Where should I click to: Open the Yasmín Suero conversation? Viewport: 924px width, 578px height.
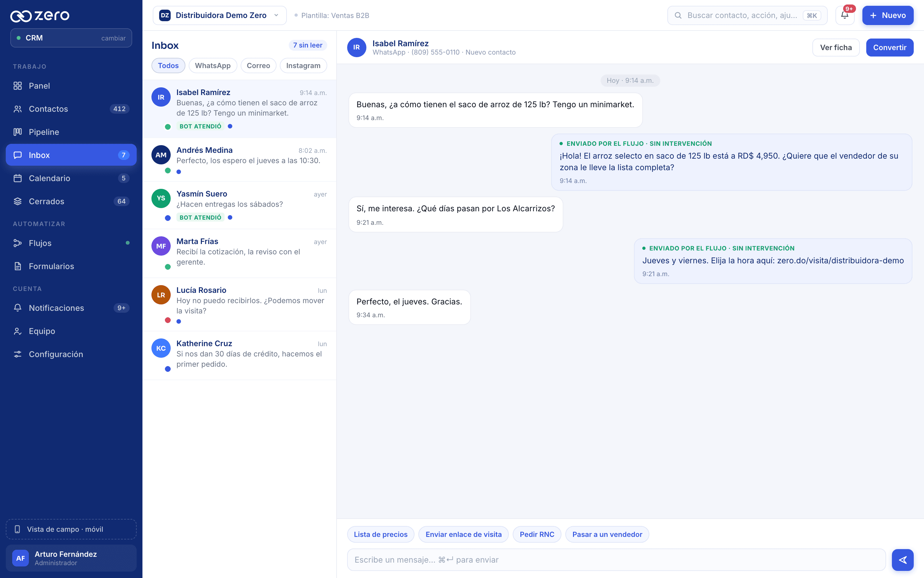239,205
